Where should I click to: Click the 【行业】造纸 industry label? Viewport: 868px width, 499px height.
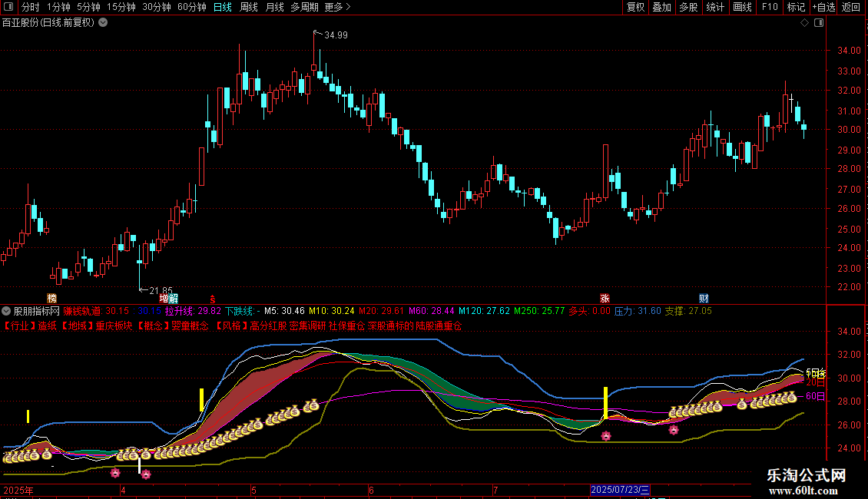[28, 326]
